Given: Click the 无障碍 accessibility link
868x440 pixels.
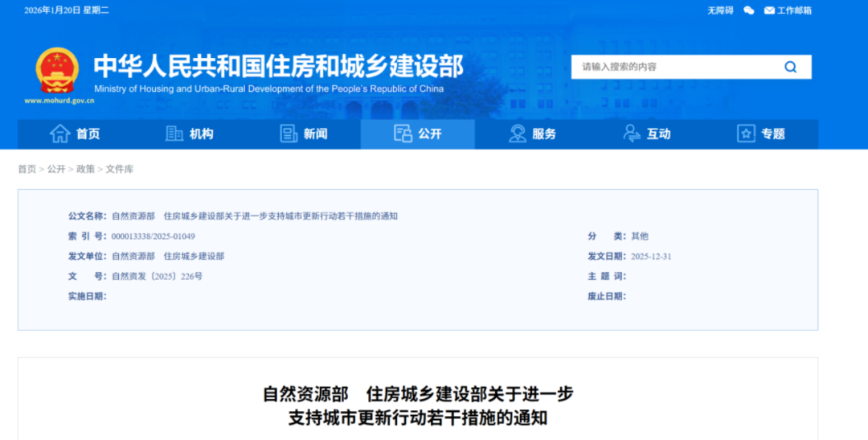Looking at the screenshot, I should [720, 10].
